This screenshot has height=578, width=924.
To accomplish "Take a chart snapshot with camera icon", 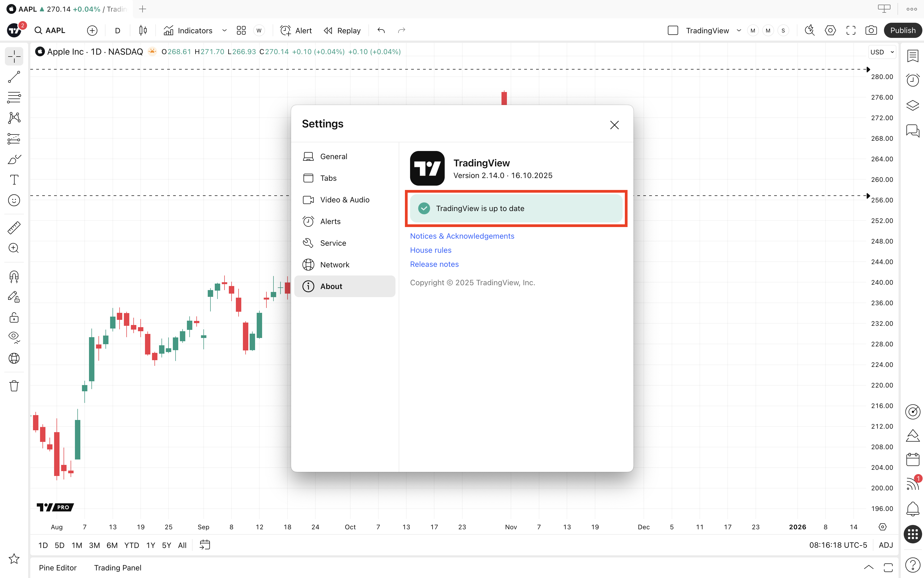I will click(x=871, y=31).
